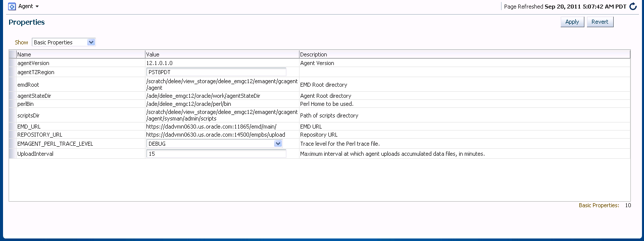Image resolution: width=644 pixels, height=241 pixels.
Task: Click the Agent target icon
Action: [12, 6]
